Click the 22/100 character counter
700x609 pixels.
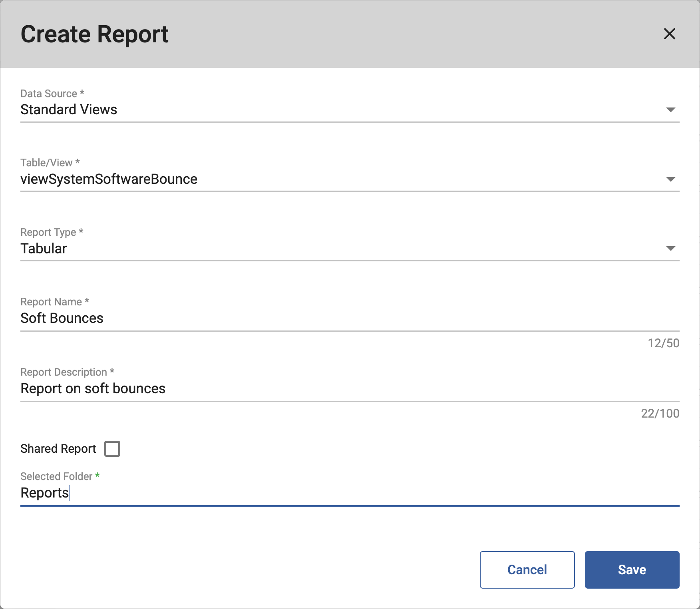(660, 414)
